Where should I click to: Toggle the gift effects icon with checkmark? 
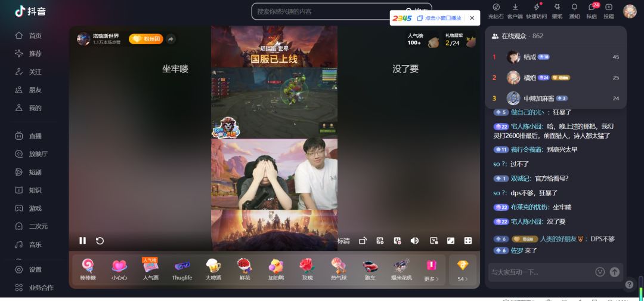click(397, 241)
